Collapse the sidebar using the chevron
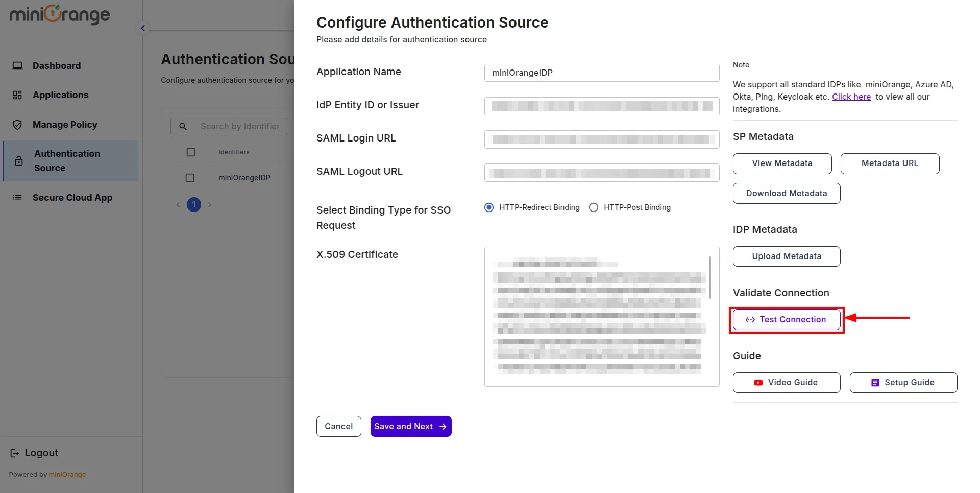The width and height of the screenshot is (980, 493). point(142,28)
